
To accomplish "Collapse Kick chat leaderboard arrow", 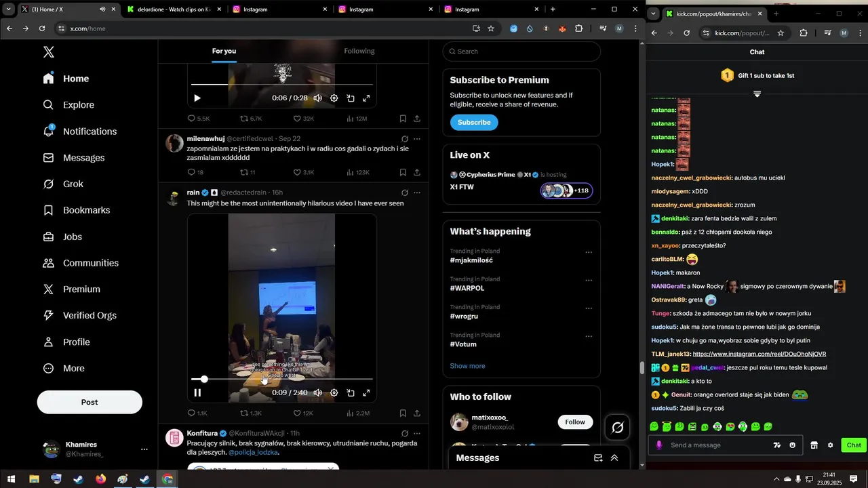I will pyautogui.click(x=757, y=94).
